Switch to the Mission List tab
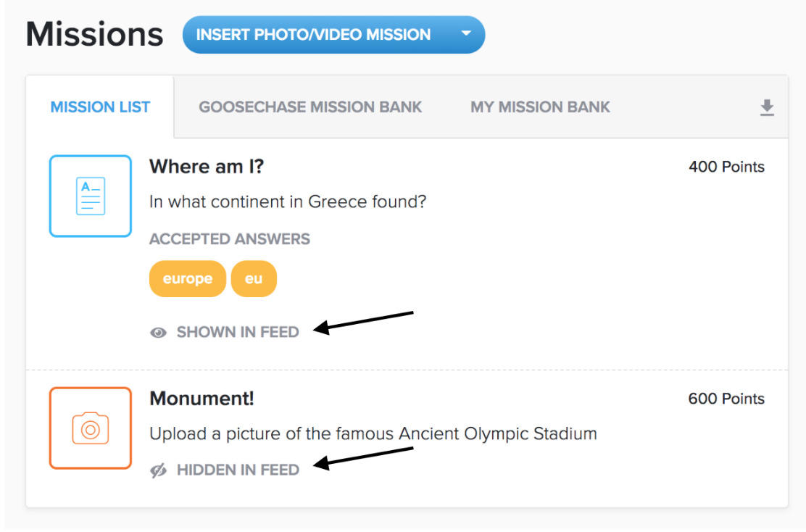806x532 pixels. pyautogui.click(x=100, y=107)
